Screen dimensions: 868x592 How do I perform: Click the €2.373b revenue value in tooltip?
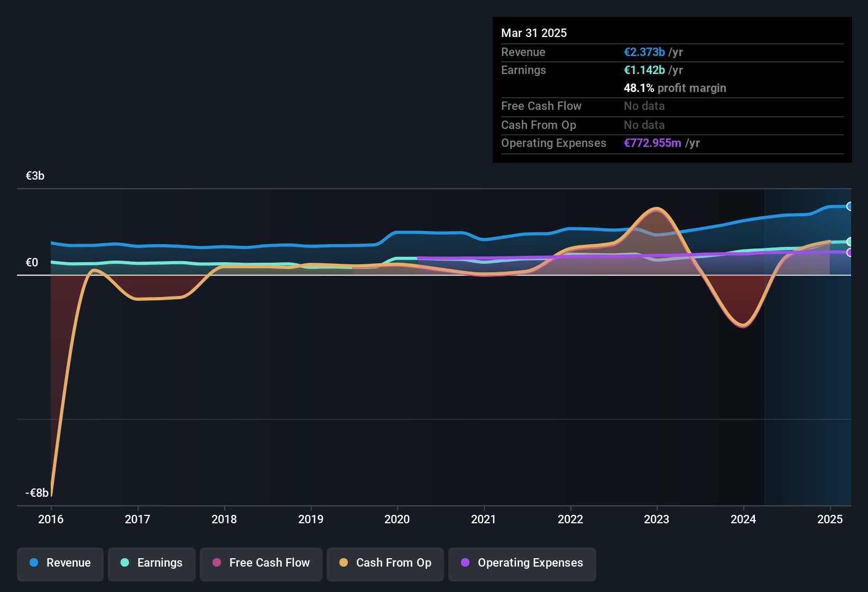[644, 52]
